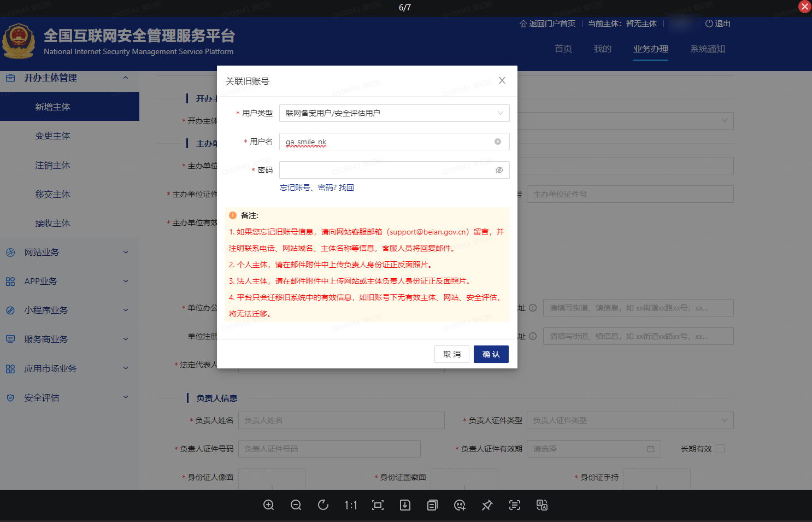The image size is (812, 522).
Task: Clear the 用户名 field with the clear icon
Action: click(x=498, y=142)
